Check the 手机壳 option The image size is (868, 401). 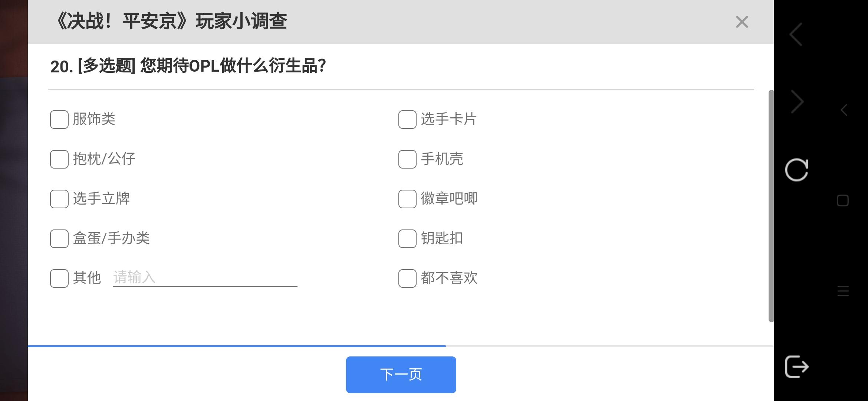[407, 159]
